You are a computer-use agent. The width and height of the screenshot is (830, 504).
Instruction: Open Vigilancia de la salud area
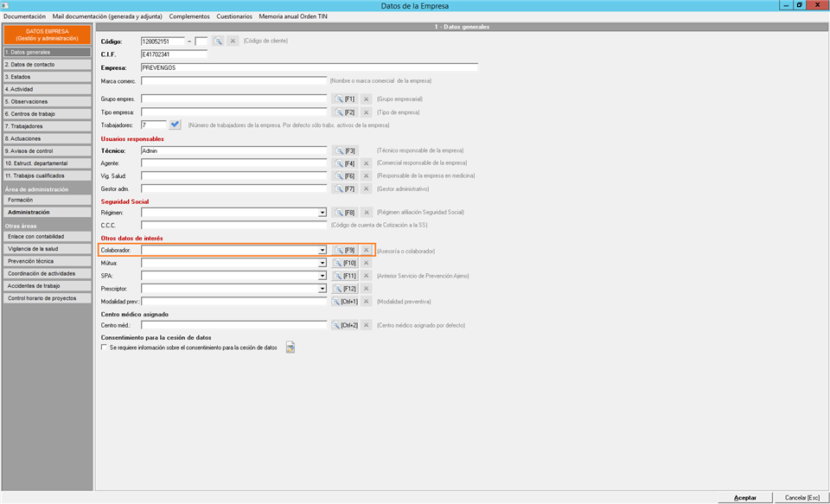click(47, 249)
